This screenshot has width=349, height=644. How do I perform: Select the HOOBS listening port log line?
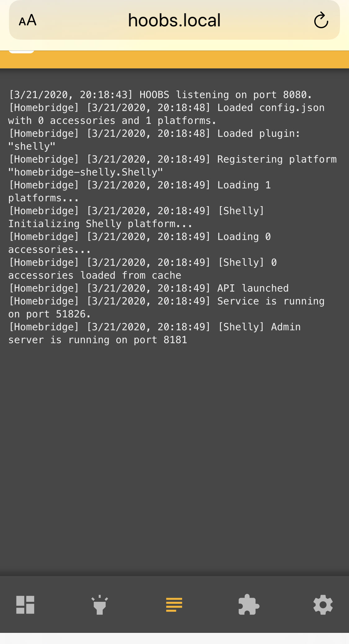160,95
